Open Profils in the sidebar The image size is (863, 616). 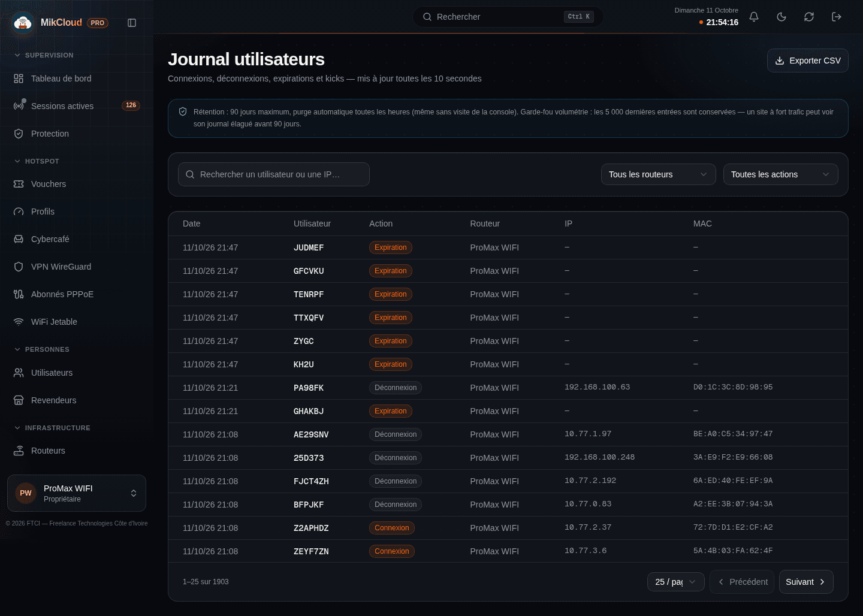(x=77, y=212)
